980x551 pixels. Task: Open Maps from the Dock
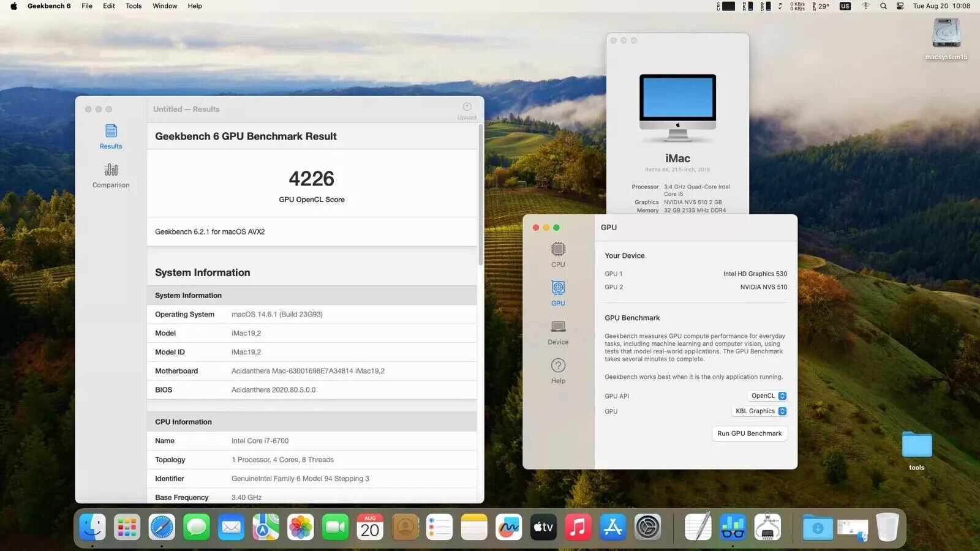[266, 527]
